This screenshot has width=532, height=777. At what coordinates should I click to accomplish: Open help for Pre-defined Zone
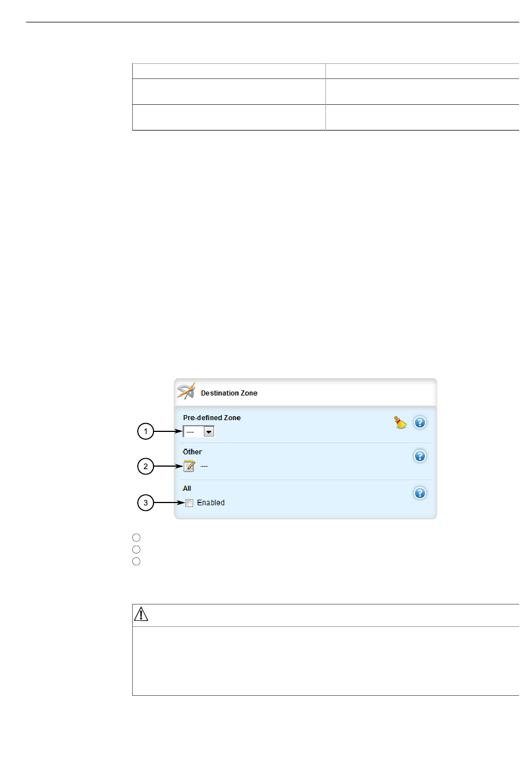420,422
